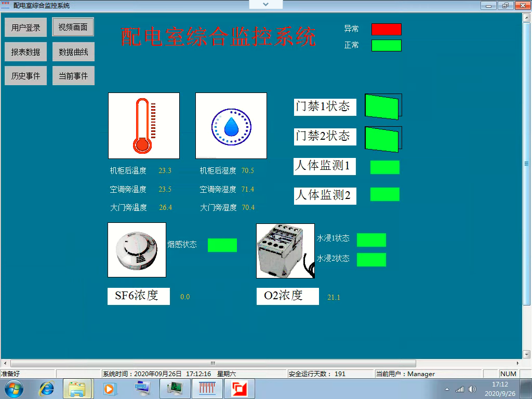Click the speaker volume control in system tray
The image size is (532, 399).
[472, 388]
